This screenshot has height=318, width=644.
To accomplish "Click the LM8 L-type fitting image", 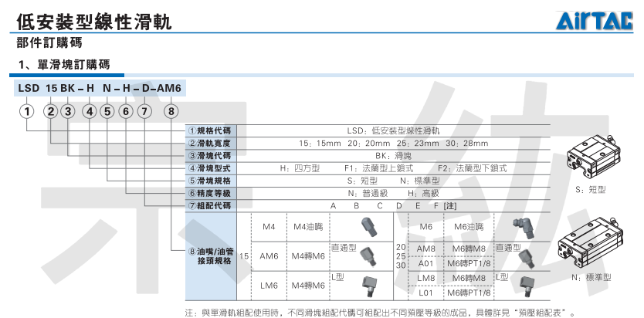I will tap(527, 287).
